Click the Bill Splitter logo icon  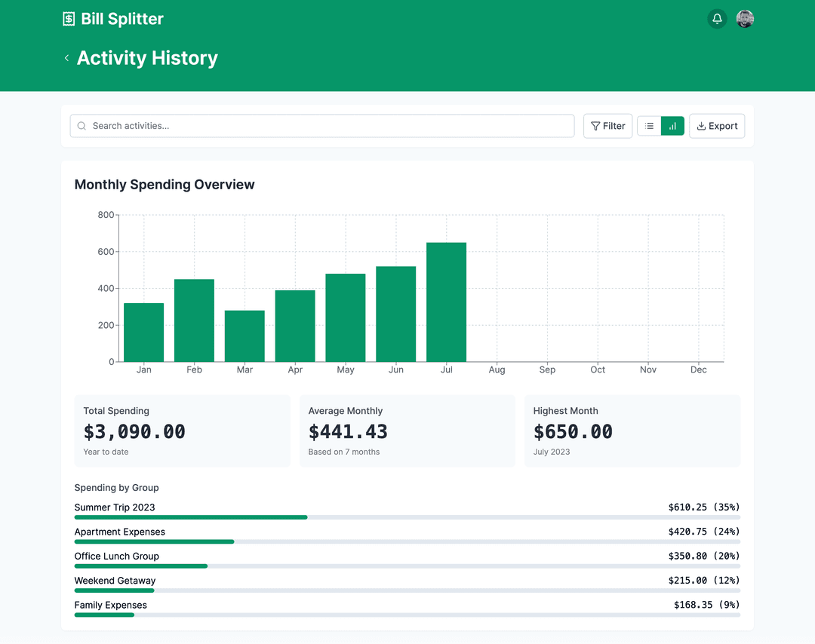click(69, 20)
